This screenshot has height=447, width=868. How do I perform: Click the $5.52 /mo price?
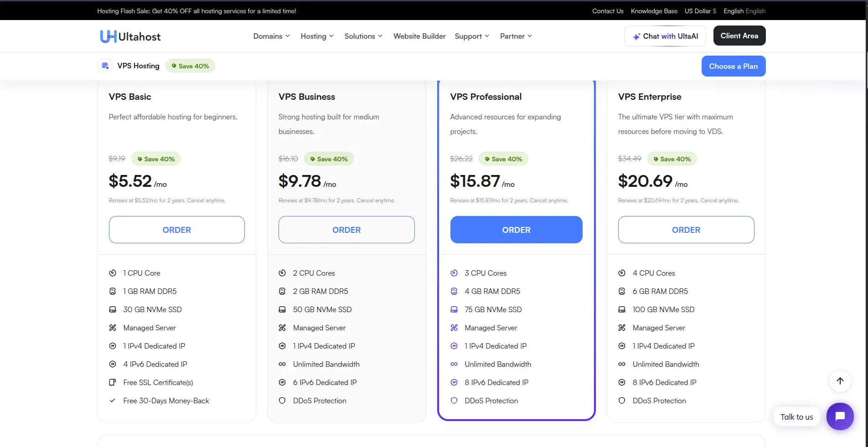(x=138, y=181)
